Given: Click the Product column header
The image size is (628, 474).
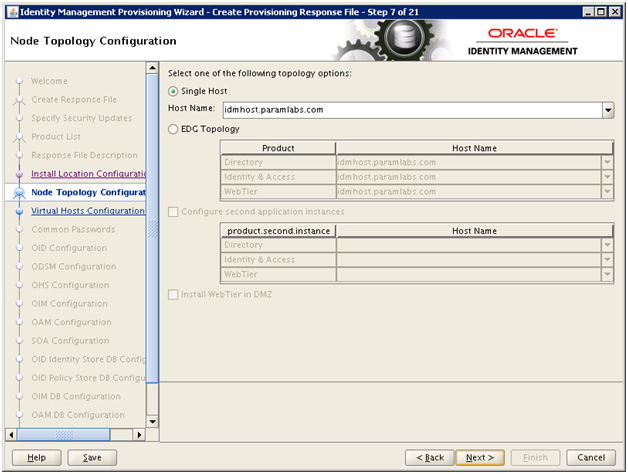Looking at the screenshot, I should coord(278,148).
